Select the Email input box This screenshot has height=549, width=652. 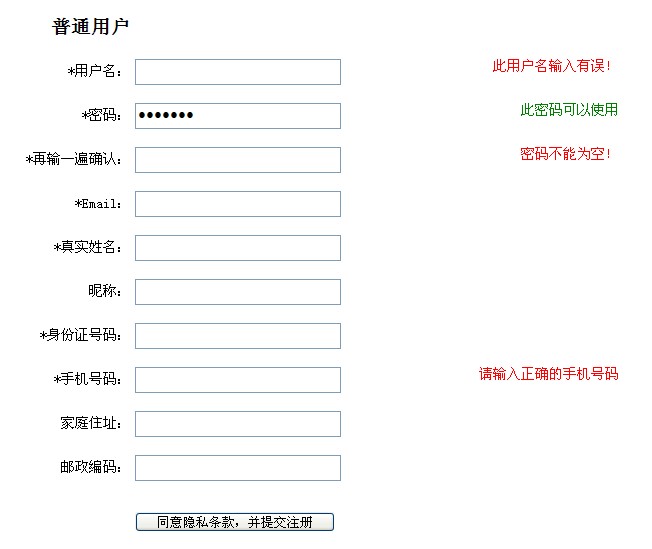point(238,204)
